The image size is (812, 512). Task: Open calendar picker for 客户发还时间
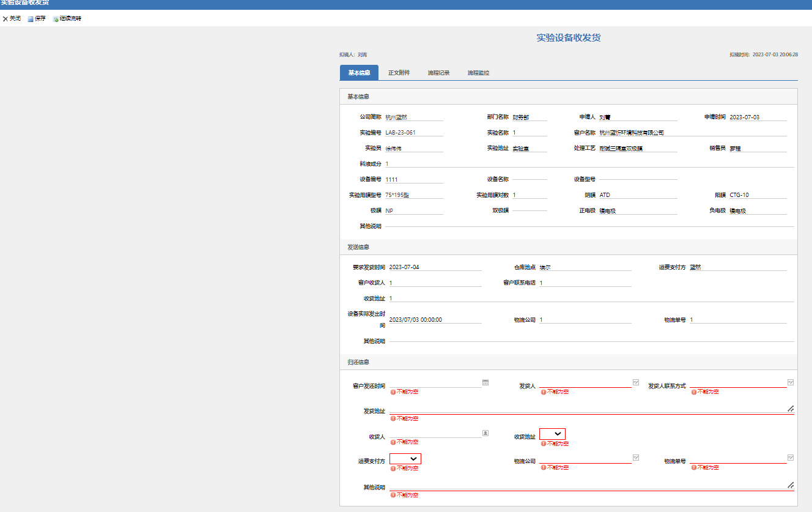click(485, 382)
